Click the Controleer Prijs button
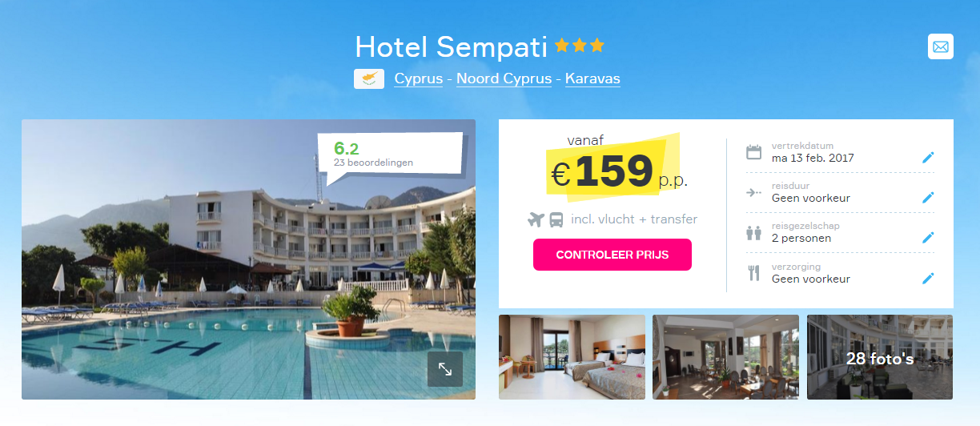 (612, 255)
